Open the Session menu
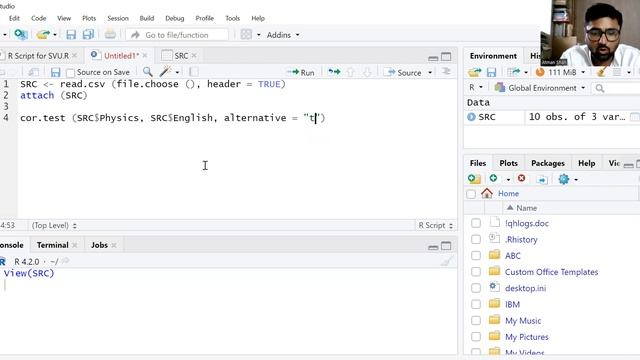This screenshot has height=360, width=640. 118,18
